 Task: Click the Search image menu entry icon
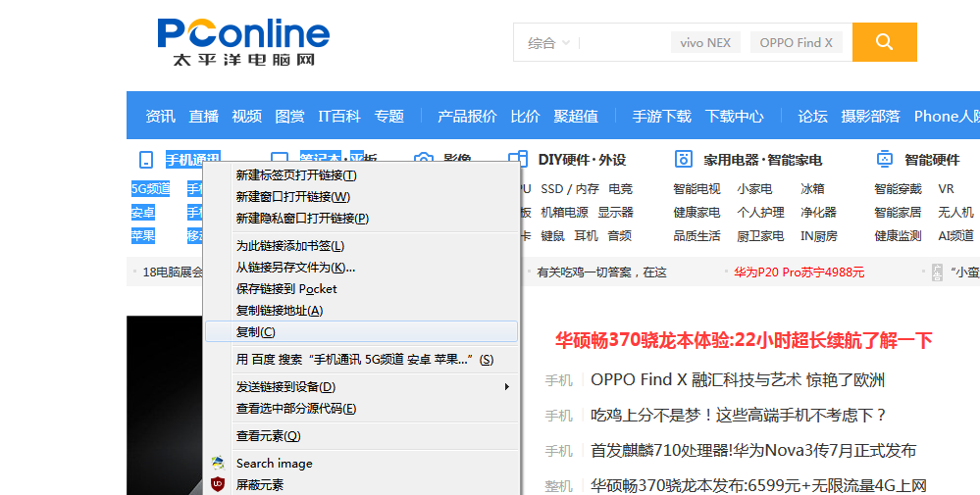218,463
